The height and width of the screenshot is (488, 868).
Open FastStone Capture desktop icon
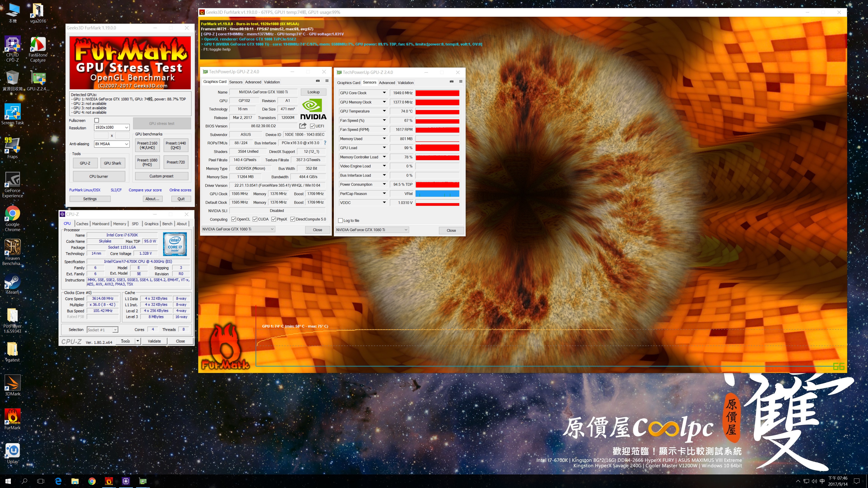[x=38, y=49]
